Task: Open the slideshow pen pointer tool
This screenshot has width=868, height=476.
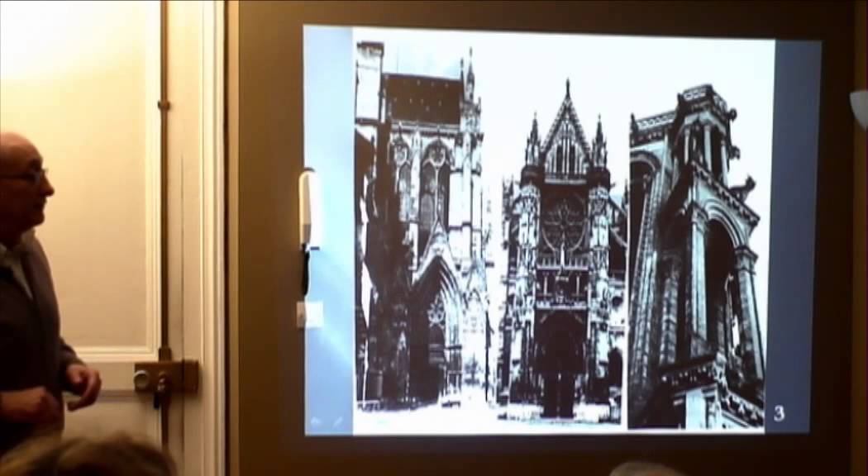Action: pos(337,421)
